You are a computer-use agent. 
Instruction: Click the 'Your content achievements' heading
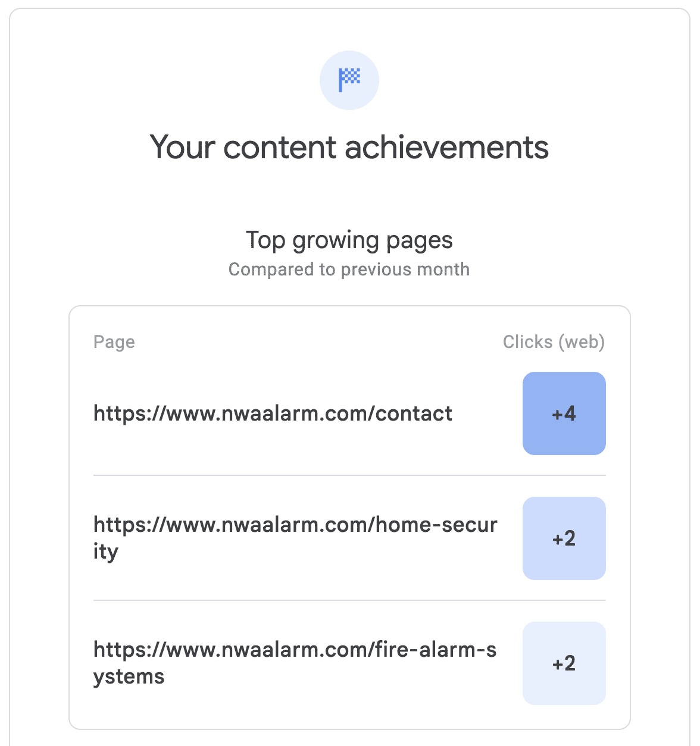349,147
